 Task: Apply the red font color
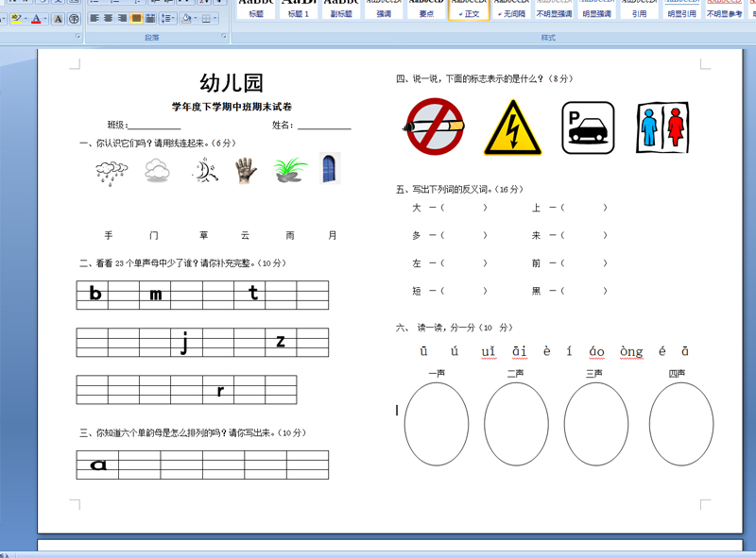pyautogui.click(x=36, y=19)
